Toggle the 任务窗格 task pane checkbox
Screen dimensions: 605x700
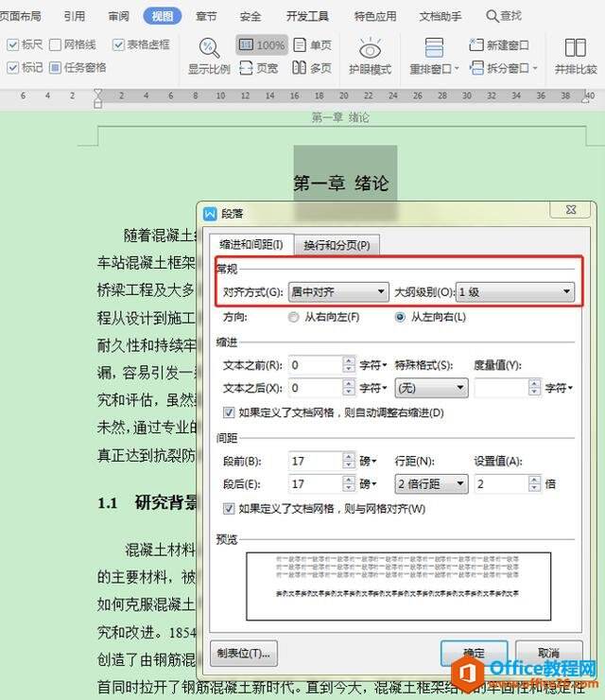pos(55,68)
